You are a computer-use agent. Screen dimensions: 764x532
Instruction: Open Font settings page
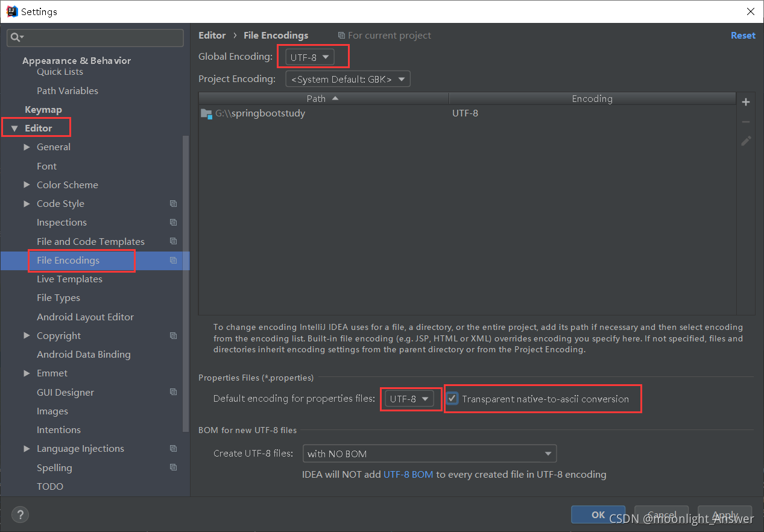click(46, 166)
